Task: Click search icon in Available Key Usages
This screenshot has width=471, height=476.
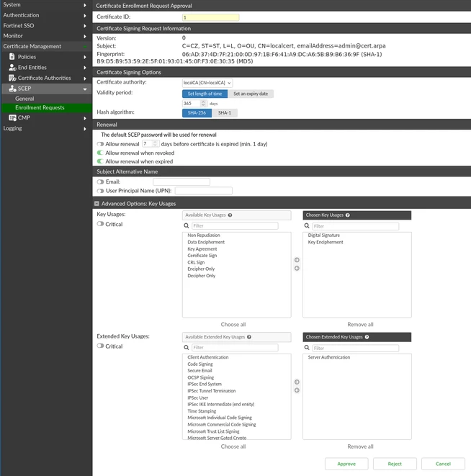Action: click(x=186, y=225)
